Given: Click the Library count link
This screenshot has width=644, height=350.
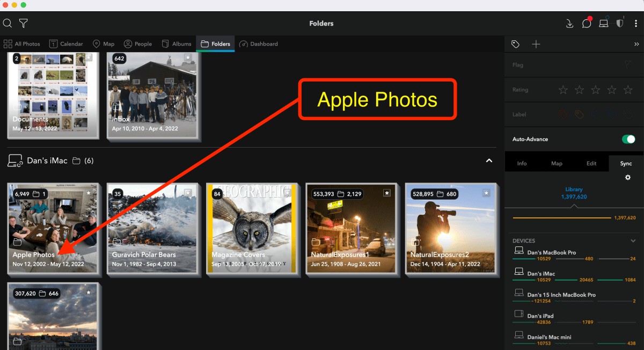Looking at the screenshot, I should [574, 193].
